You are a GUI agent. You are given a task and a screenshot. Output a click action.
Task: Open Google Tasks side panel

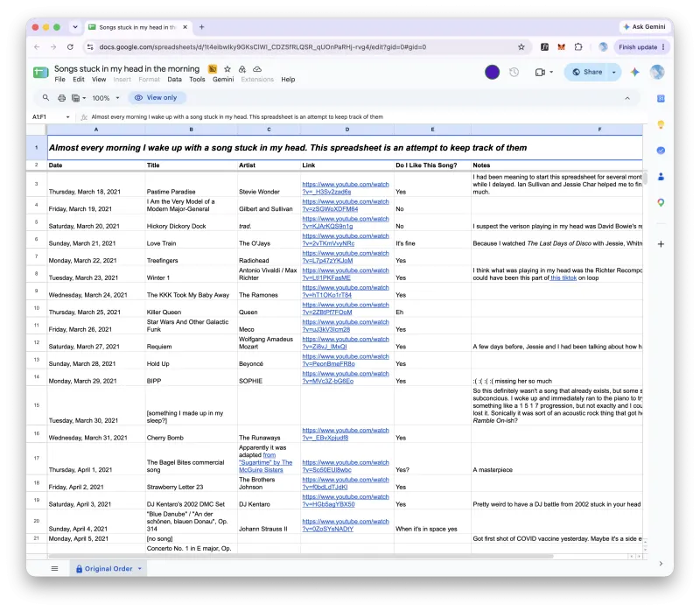click(661, 151)
